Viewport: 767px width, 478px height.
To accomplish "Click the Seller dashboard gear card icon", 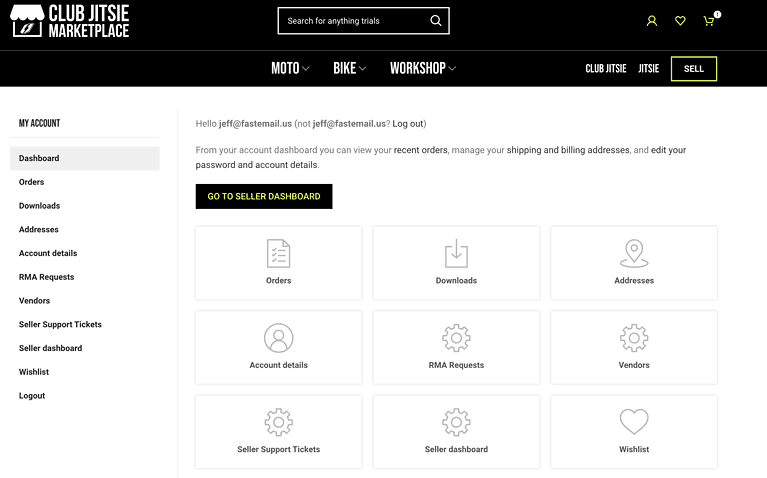I will (x=456, y=422).
